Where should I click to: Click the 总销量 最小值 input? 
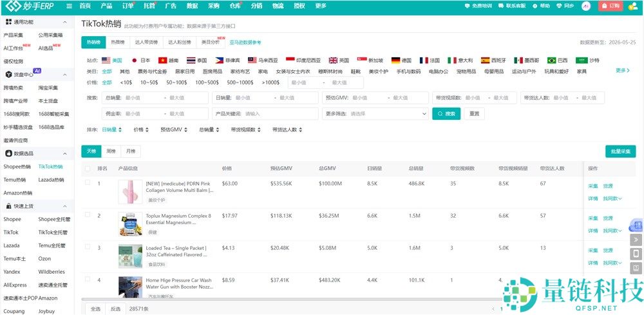point(142,98)
